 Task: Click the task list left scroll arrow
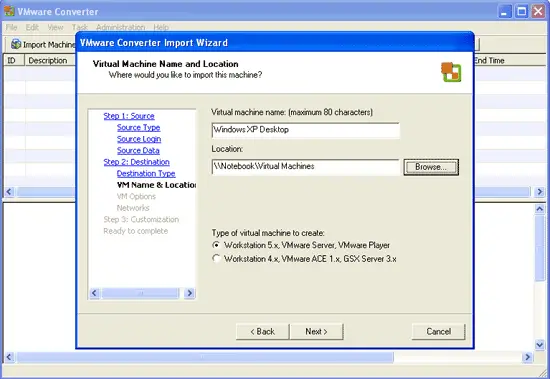(9, 192)
